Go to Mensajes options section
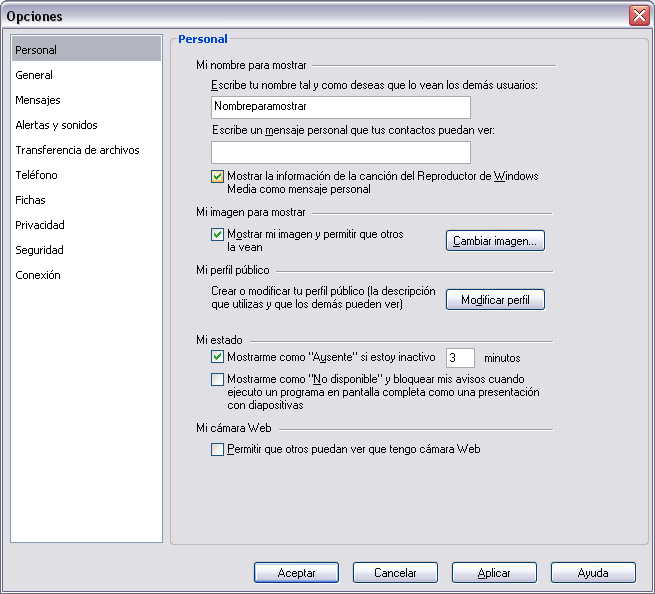 (x=86, y=100)
